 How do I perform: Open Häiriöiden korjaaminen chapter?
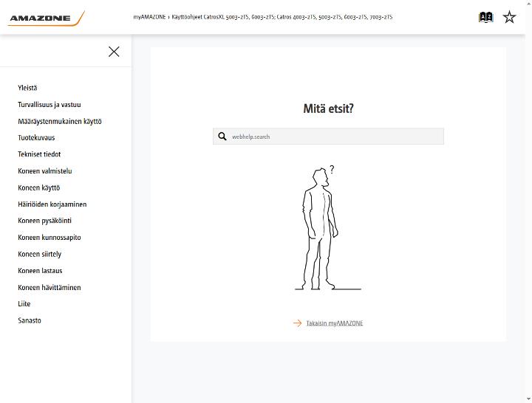[x=52, y=204]
